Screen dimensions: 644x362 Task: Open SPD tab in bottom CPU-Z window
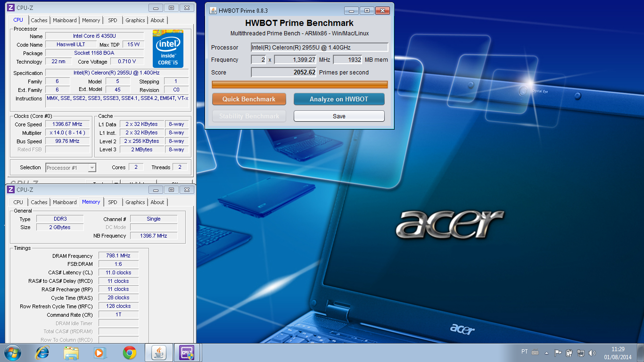(x=112, y=202)
